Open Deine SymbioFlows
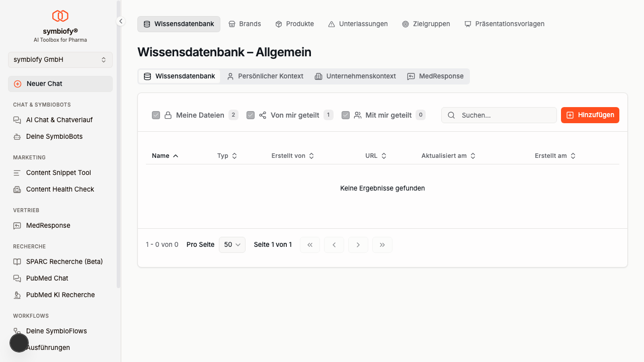Image resolution: width=644 pixels, height=362 pixels. tap(57, 331)
